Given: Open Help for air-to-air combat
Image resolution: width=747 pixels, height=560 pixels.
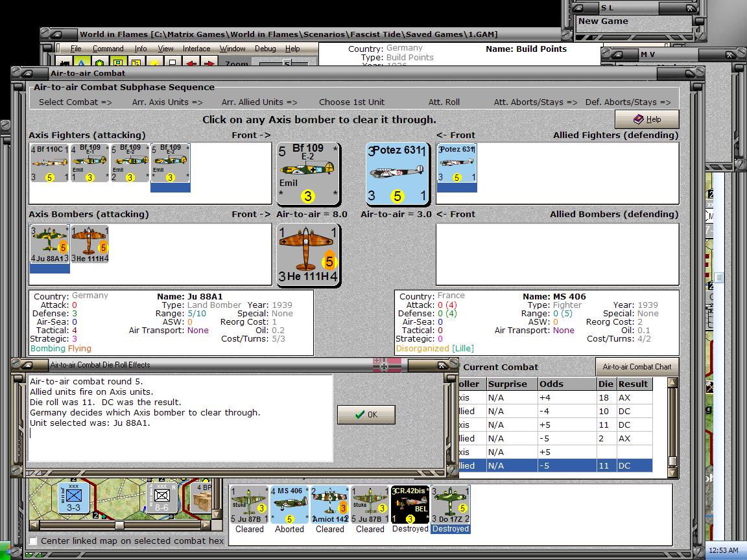Looking at the screenshot, I should tap(646, 119).
